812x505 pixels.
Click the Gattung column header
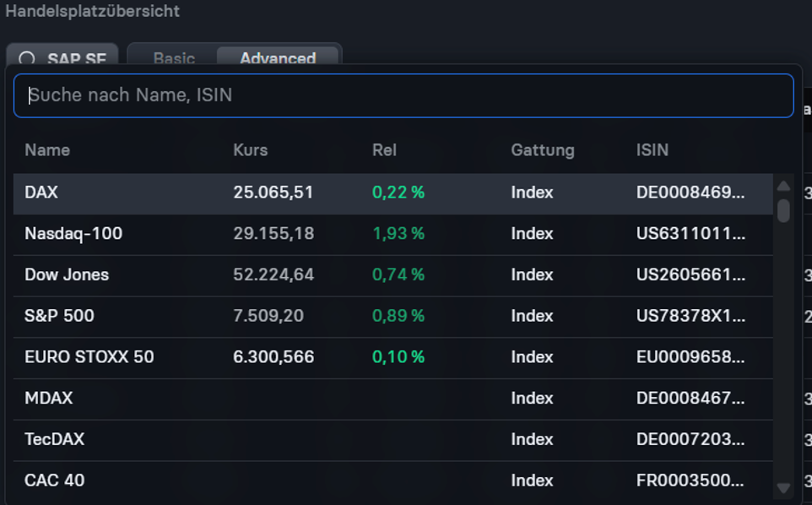tap(543, 150)
